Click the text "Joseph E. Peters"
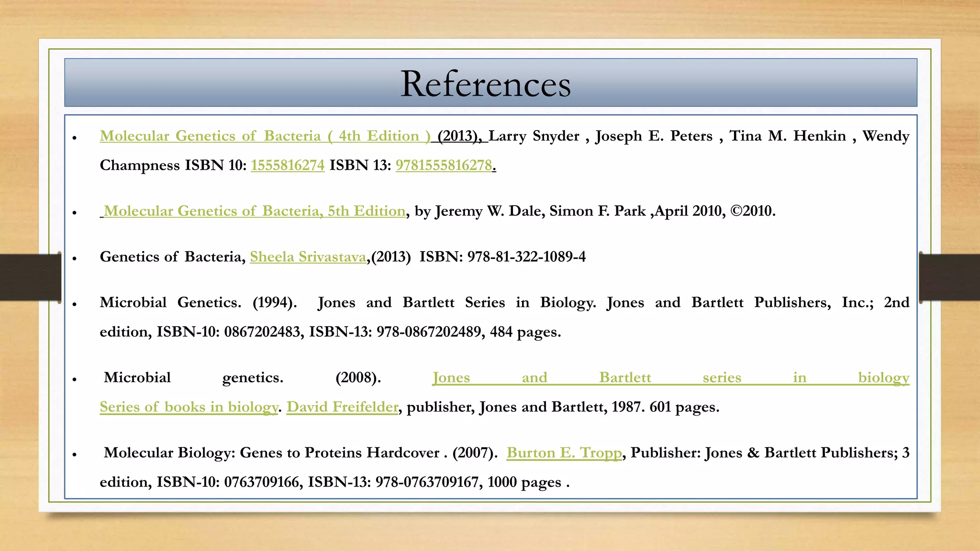The image size is (980, 551). pyautogui.click(x=654, y=136)
